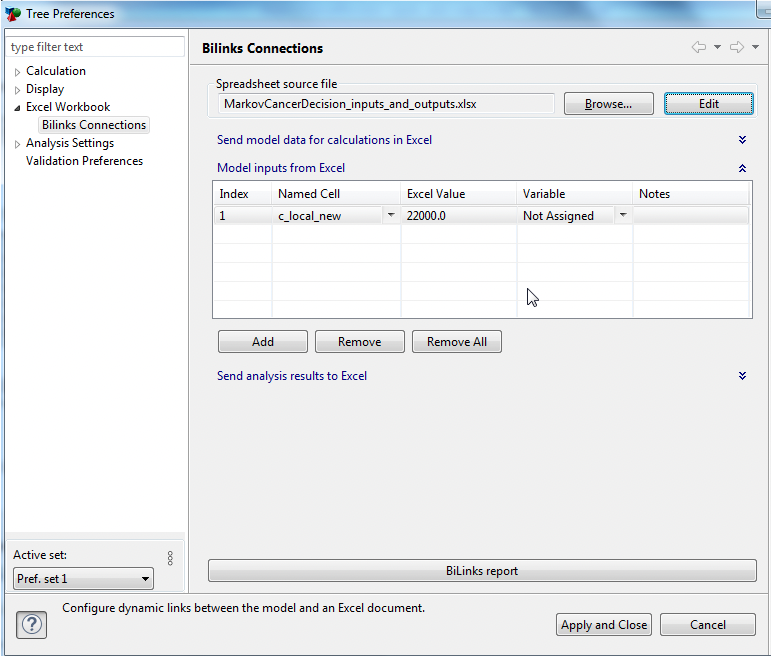
Task: Click the BiLinks report button
Action: pyautogui.click(x=482, y=571)
